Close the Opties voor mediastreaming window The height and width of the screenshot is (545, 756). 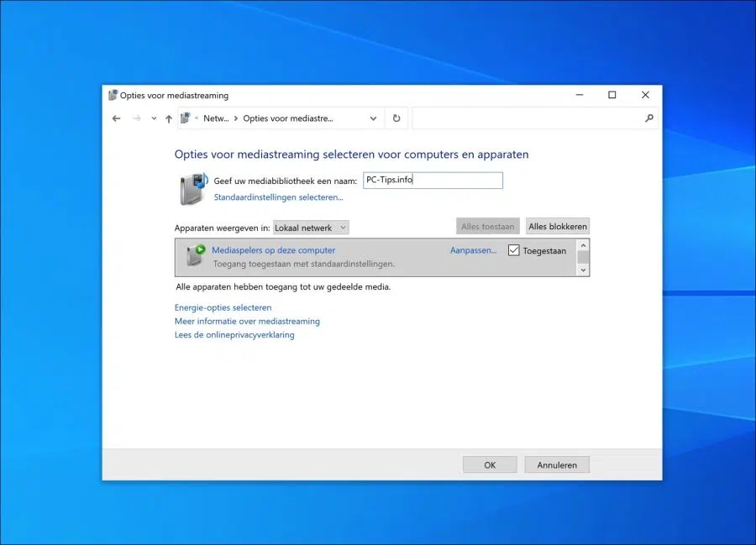click(645, 95)
